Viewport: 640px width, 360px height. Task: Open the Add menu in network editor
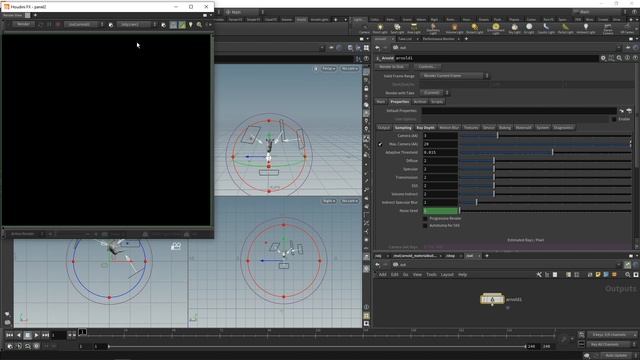coord(382,275)
